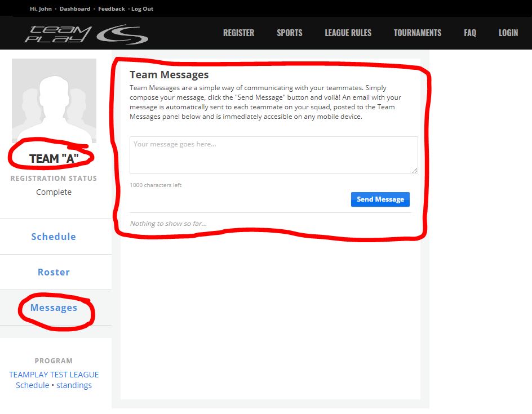
Task: Click the Hi, John greeting
Action: pos(41,9)
